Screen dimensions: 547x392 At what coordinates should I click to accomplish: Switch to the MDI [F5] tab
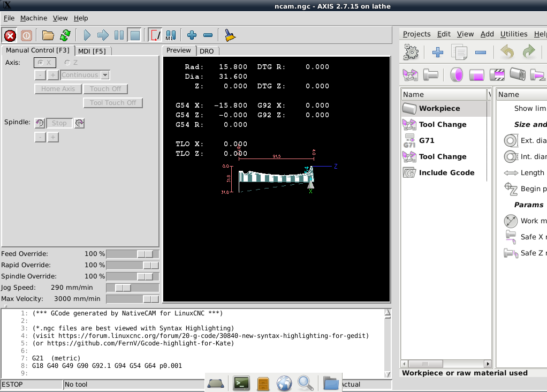(92, 51)
